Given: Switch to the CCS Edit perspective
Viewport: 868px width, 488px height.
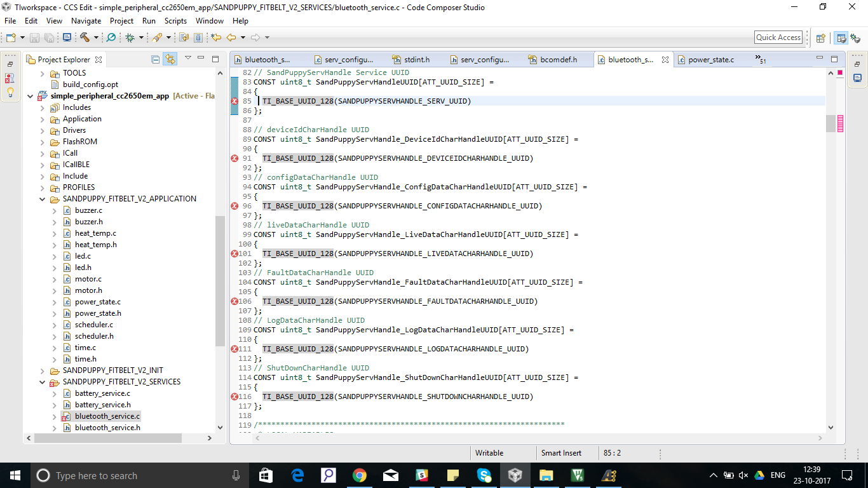Looking at the screenshot, I should coord(841,37).
